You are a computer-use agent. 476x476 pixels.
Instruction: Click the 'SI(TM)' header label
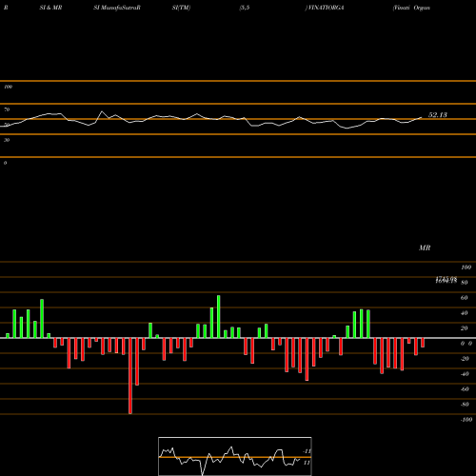pos(181,8)
